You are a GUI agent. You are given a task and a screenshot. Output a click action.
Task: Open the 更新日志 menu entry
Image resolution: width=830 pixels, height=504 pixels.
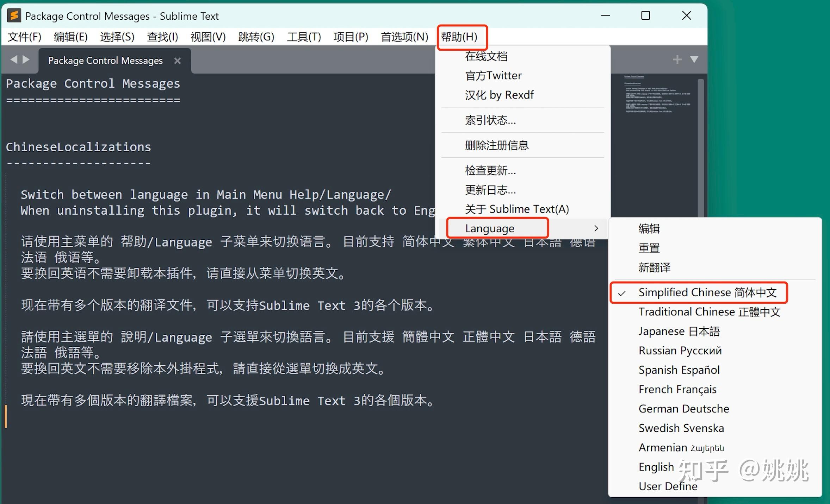(x=490, y=190)
